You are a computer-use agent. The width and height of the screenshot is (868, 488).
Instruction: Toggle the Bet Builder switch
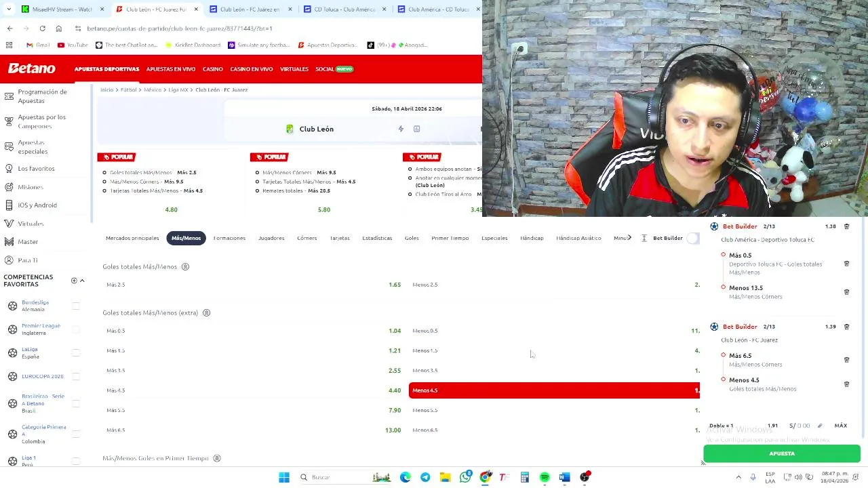[692, 238]
